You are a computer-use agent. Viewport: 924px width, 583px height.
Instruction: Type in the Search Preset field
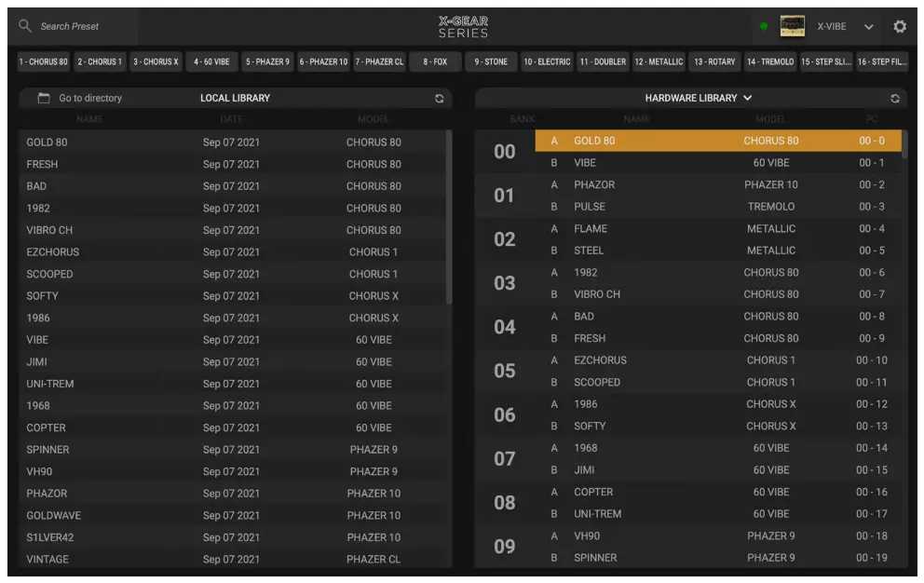point(84,26)
